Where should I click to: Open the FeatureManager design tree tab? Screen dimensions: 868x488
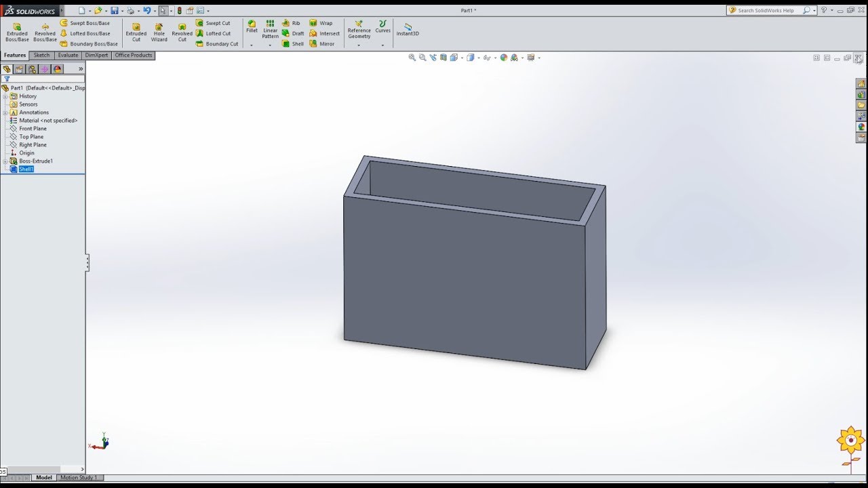[x=7, y=69]
